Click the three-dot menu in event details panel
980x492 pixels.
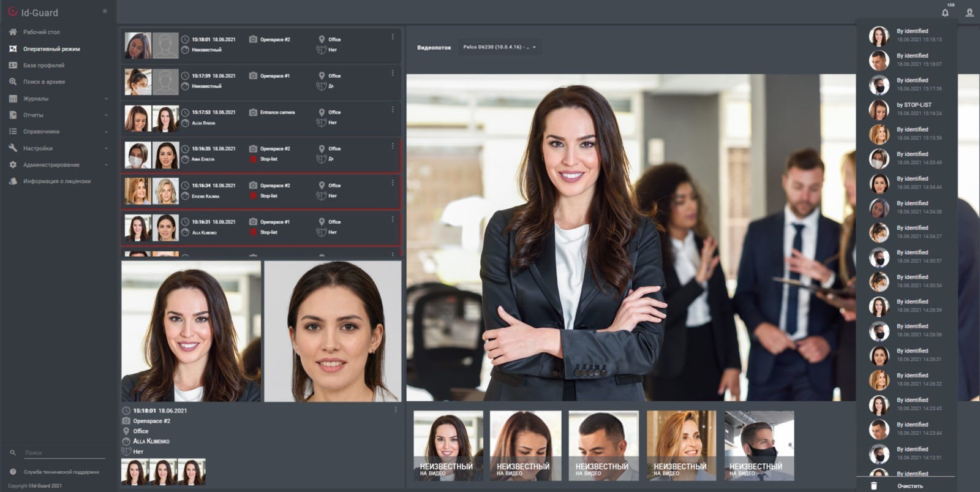click(x=396, y=410)
